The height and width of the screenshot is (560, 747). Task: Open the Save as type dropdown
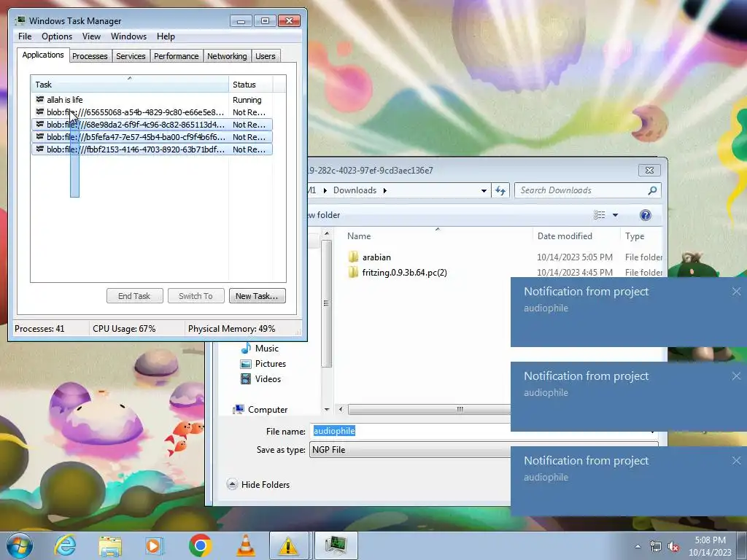(411, 449)
